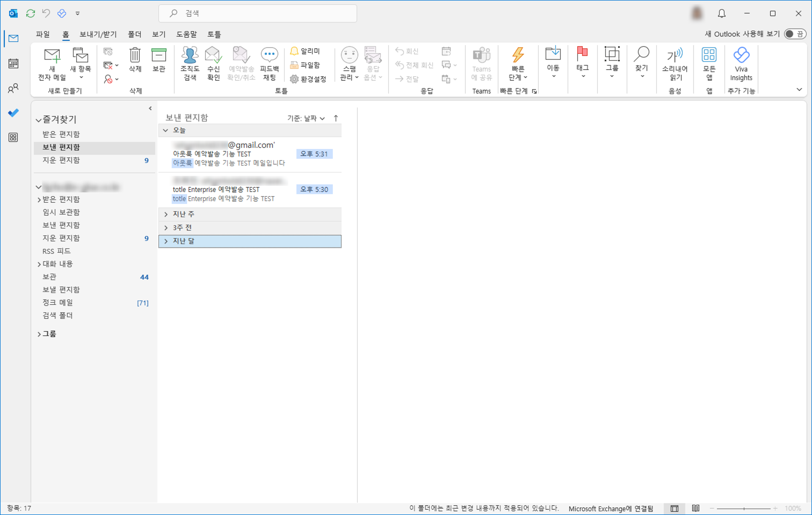Open the To Do checkmark icon in the sidebar
Viewport: 812px width, 515px height.
[x=13, y=113]
